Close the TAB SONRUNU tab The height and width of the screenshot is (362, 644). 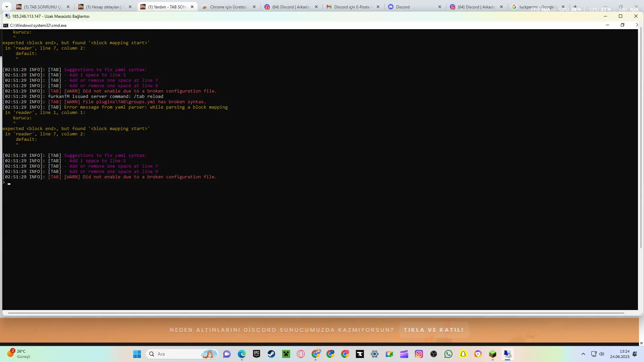(68, 7)
